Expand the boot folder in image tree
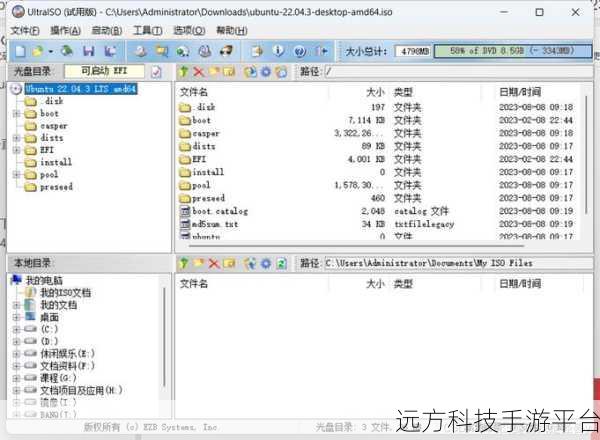Viewport: 600px width, 440px height. coord(16,114)
